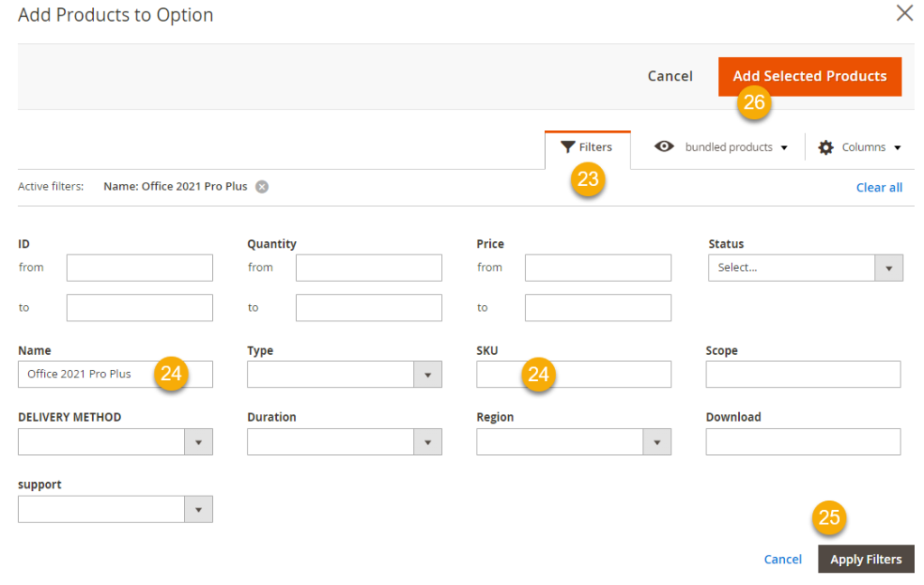Click the Columns gear icon
924x585 pixels.
coord(826,147)
